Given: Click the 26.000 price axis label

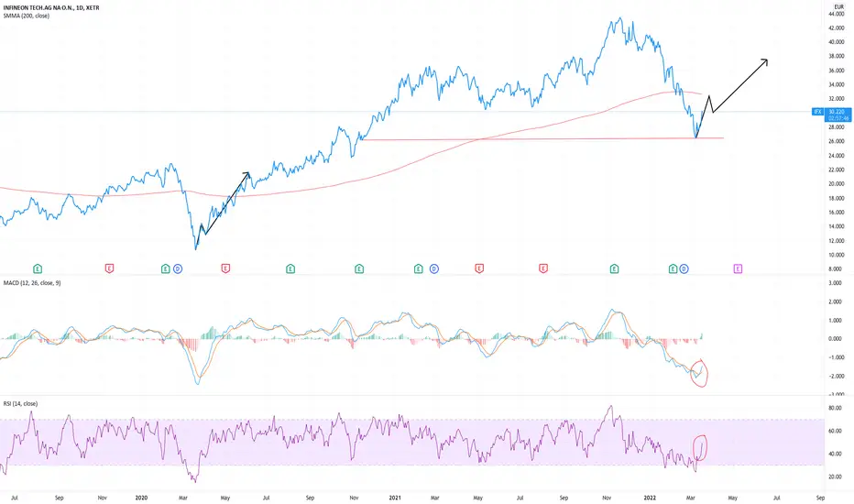Looking at the screenshot, I should click(x=837, y=142).
